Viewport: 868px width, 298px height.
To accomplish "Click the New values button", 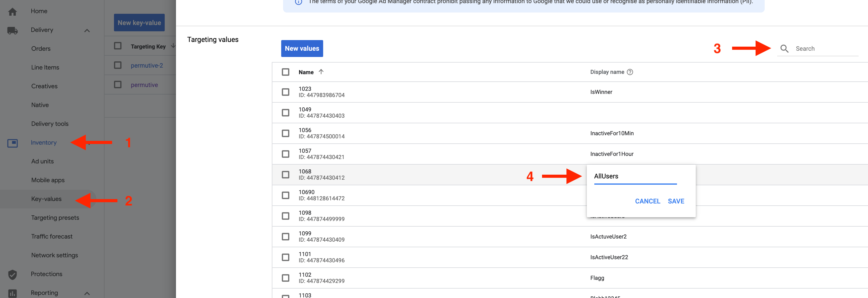I will tap(302, 49).
